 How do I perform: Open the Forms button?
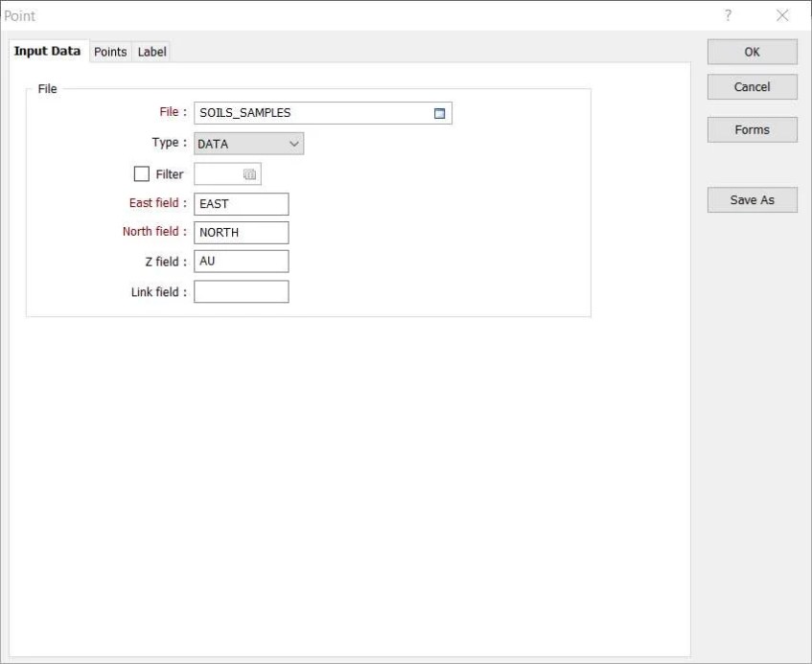point(752,129)
